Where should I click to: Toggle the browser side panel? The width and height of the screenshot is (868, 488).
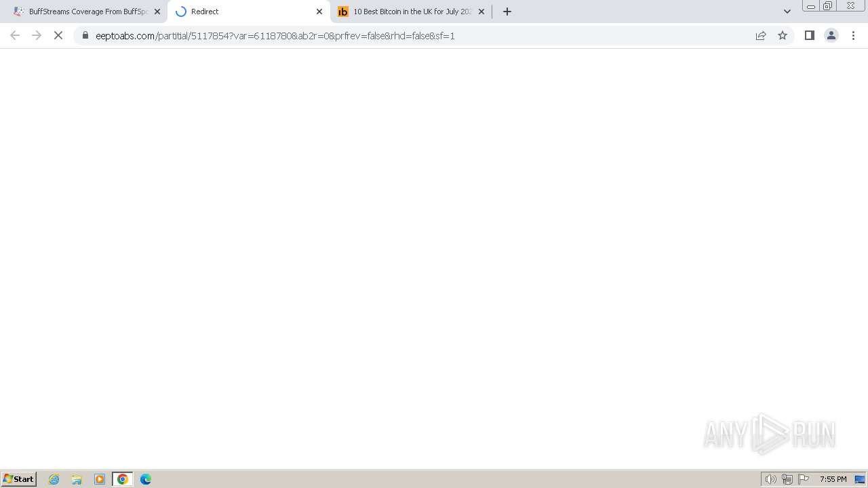click(810, 35)
